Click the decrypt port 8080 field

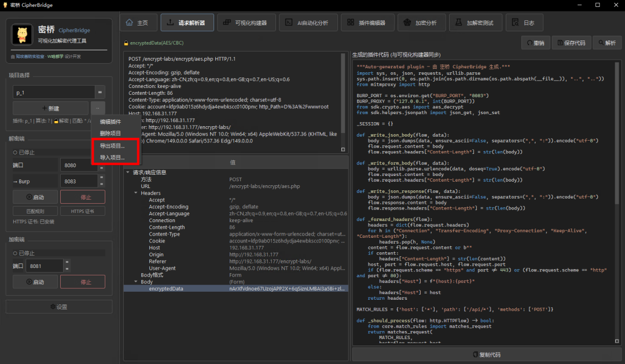coord(79,165)
